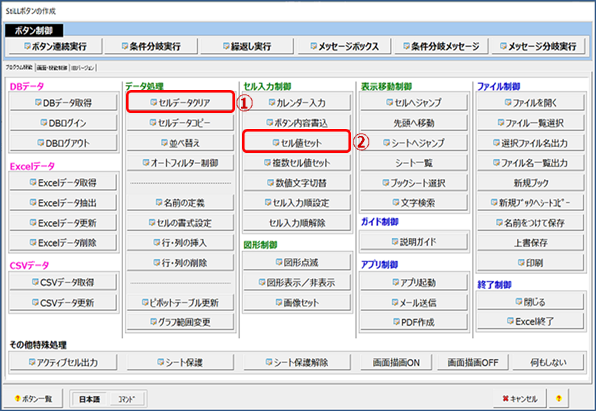Switch to the 旧バージョン tab
Viewport: 596px width, 411px height.
pos(82,68)
